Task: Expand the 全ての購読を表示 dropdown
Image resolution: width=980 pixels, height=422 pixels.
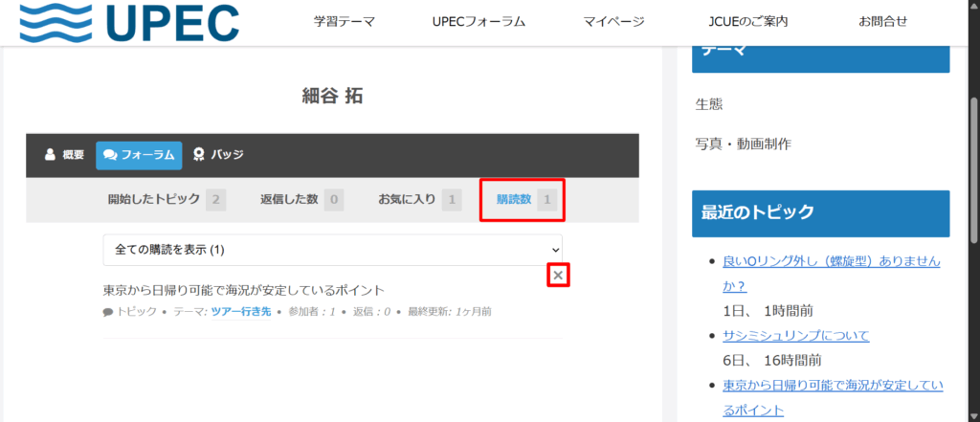Action: [x=332, y=250]
